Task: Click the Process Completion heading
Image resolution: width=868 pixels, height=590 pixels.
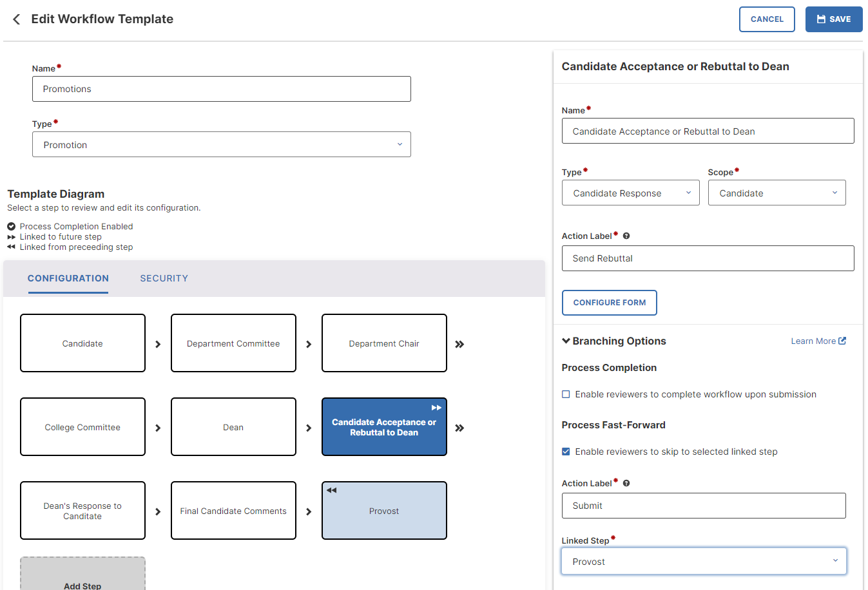Action: pos(609,368)
